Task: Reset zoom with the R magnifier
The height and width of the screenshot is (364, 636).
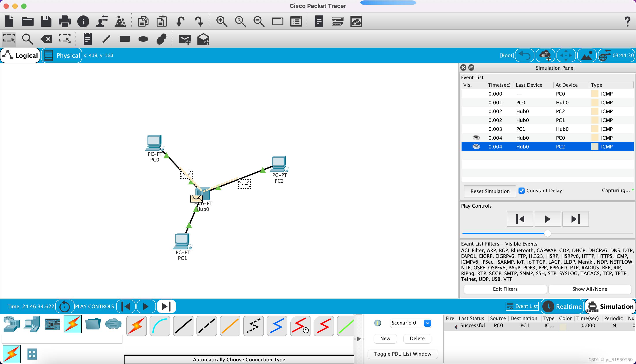Action: tap(240, 21)
